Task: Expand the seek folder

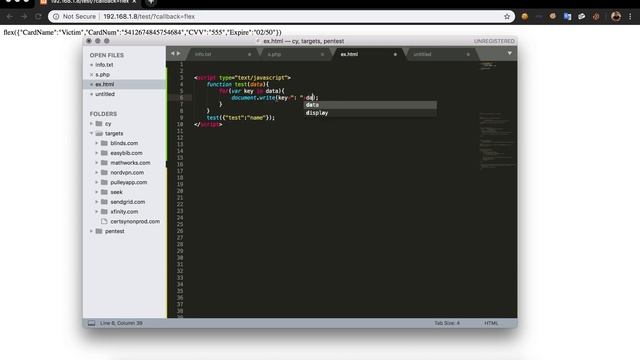Action: (x=97, y=192)
